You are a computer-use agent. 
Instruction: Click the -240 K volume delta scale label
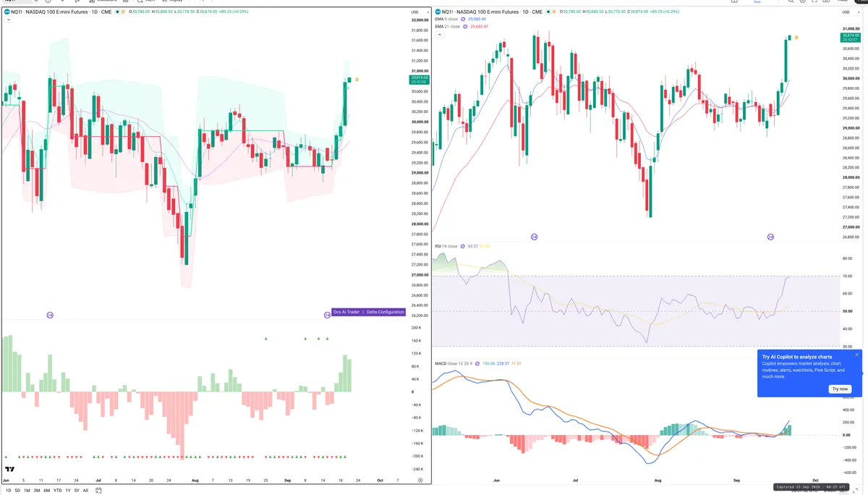pos(417,469)
